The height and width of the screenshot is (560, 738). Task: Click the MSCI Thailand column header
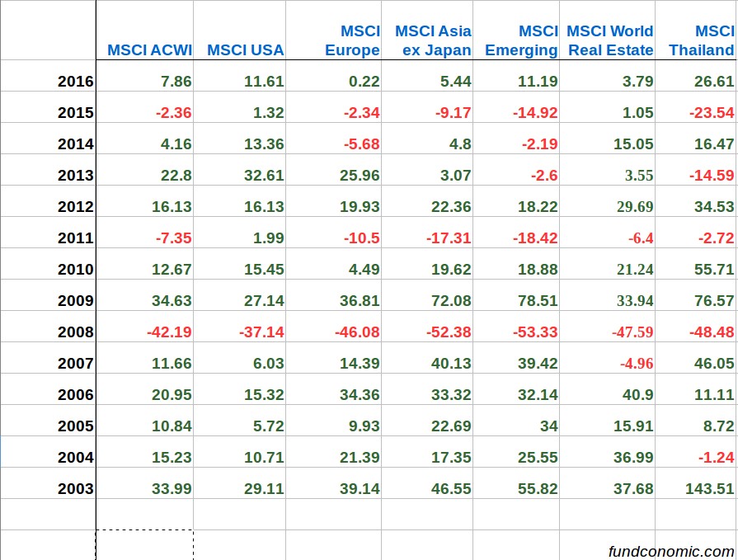click(x=701, y=40)
